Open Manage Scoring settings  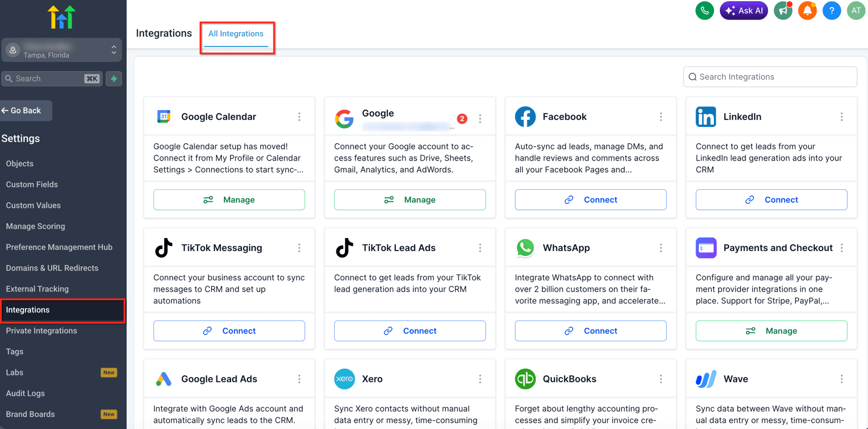35,226
